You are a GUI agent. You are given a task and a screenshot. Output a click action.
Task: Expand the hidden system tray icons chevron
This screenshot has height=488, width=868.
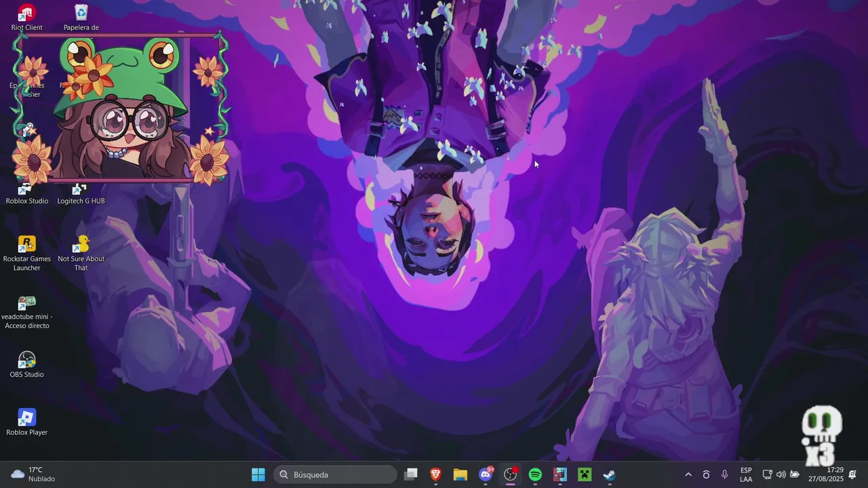click(x=688, y=474)
